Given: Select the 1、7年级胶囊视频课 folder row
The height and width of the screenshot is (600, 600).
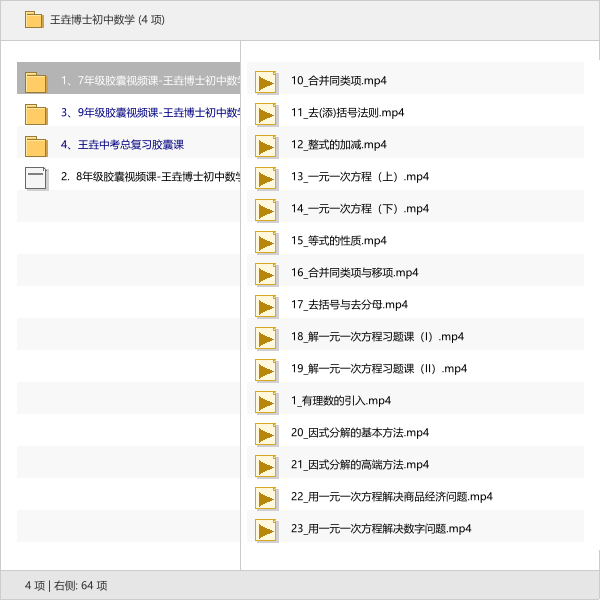Looking at the screenshot, I should 150,80.
